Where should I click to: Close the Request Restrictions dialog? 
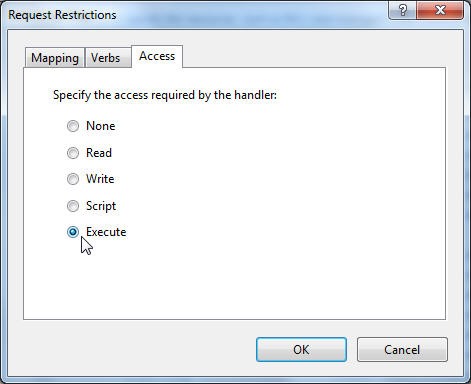[440, 10]
